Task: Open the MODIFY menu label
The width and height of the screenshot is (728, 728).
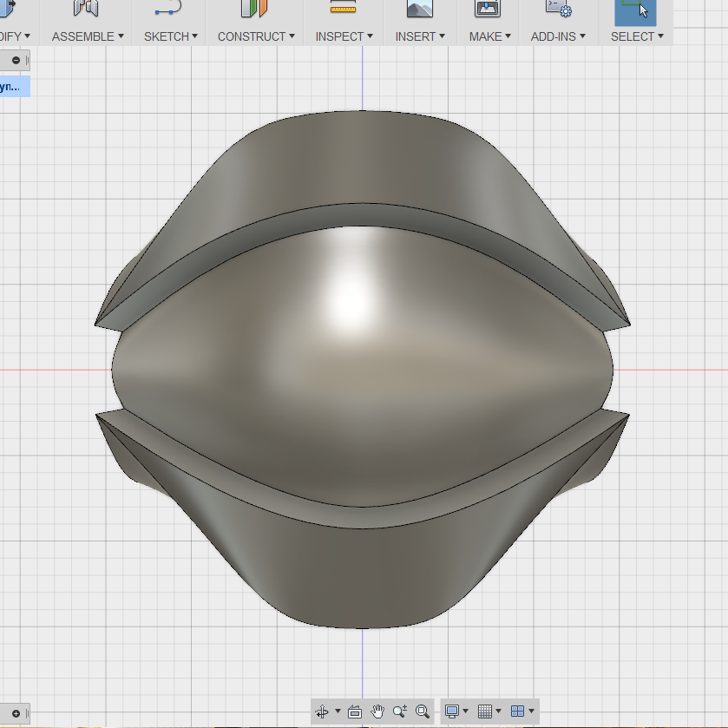Action: [15, 36]
